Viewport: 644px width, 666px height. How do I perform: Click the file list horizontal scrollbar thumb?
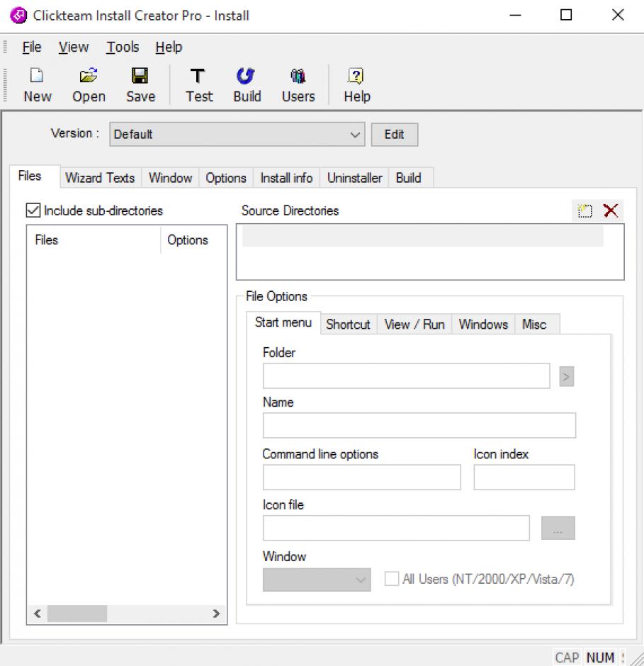coord(77,614)
